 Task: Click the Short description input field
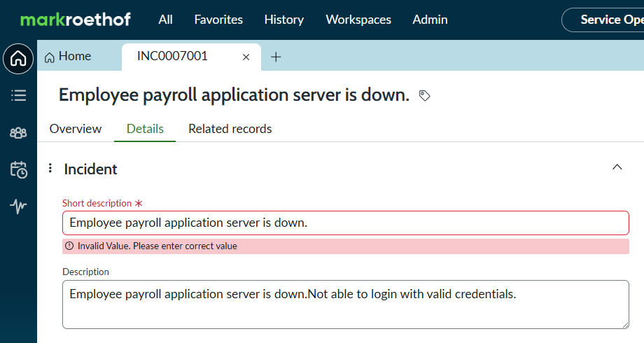pos(346,223)
